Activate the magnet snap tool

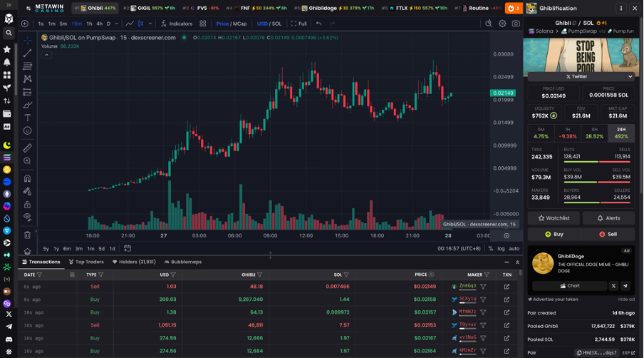click(x=28, y=178)
